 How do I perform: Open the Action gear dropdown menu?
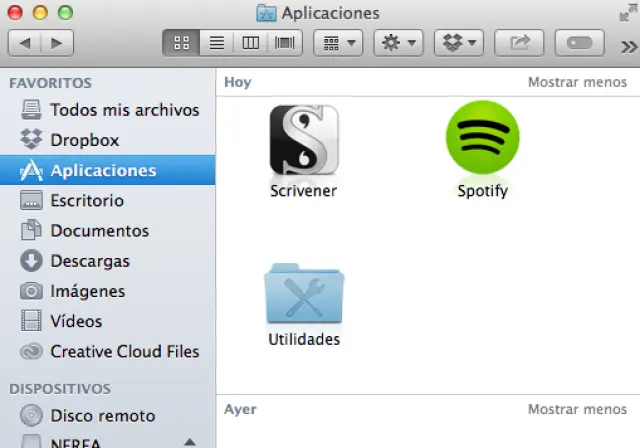(398, 43)
